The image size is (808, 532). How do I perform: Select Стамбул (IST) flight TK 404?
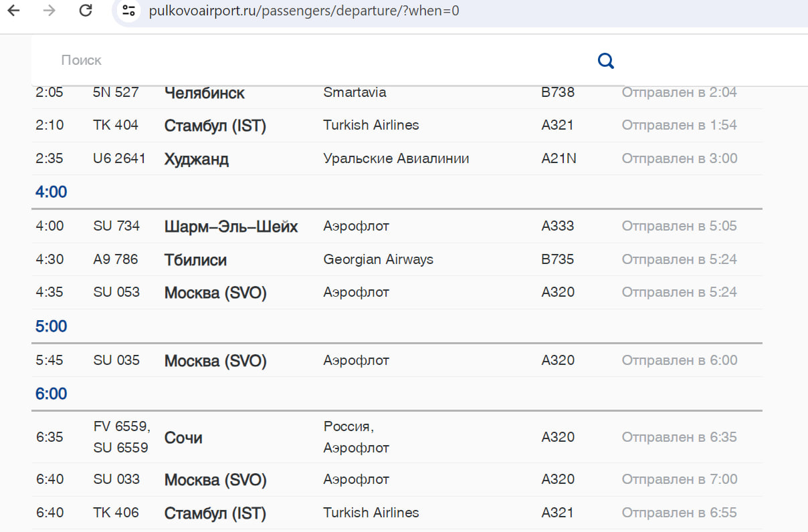215,126
